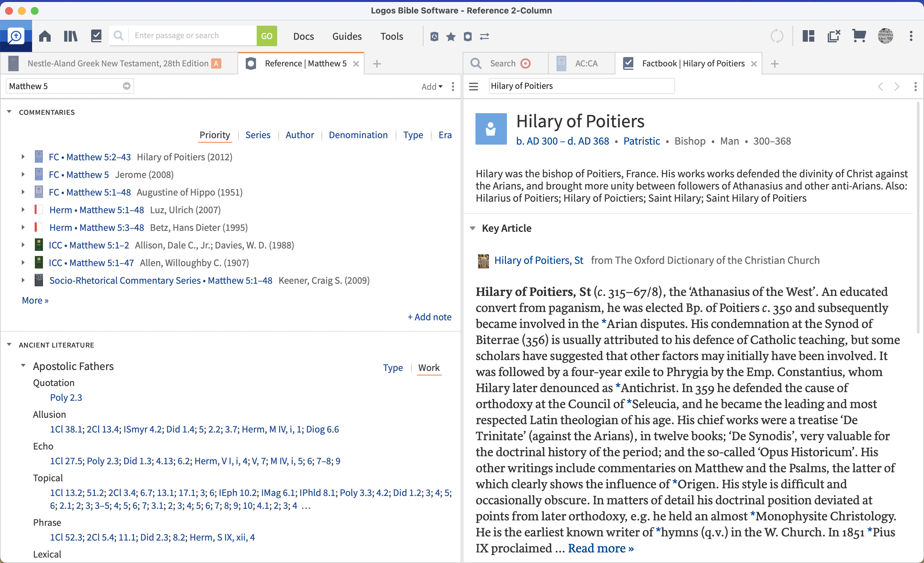Switch Apostolic Fathers view to Type
The height and width of the screenshot is (563, 924).
point(393,368)
